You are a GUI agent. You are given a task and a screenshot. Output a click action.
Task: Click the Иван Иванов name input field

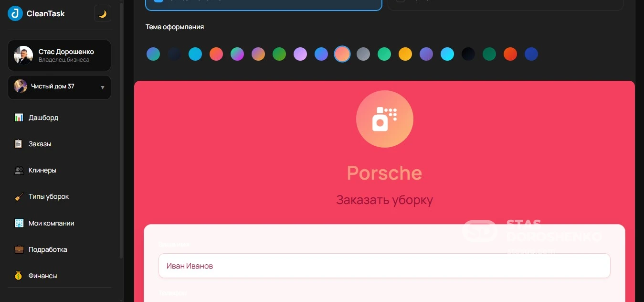click(x=384, y=266)
